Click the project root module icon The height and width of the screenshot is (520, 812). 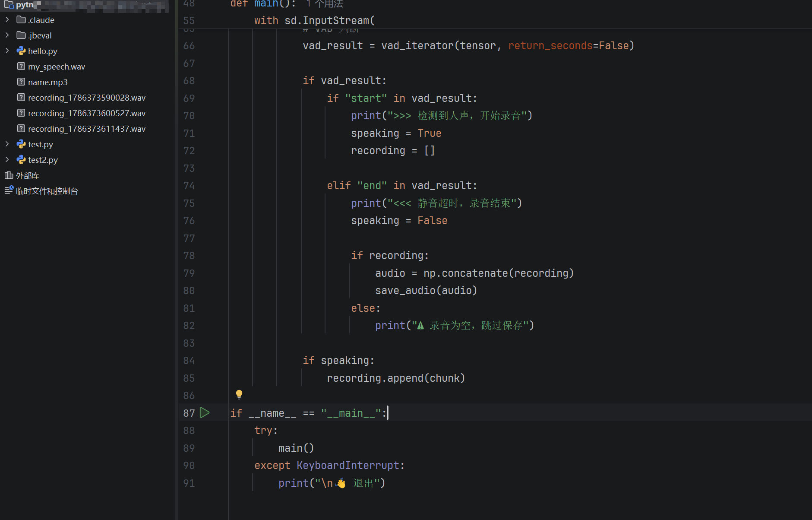pyautogui.click(x=9, y=5)
